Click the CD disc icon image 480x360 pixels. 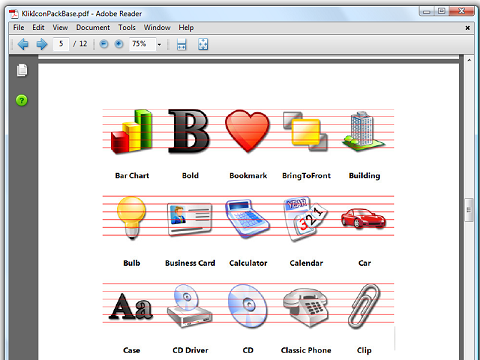(x=248, y=306)
